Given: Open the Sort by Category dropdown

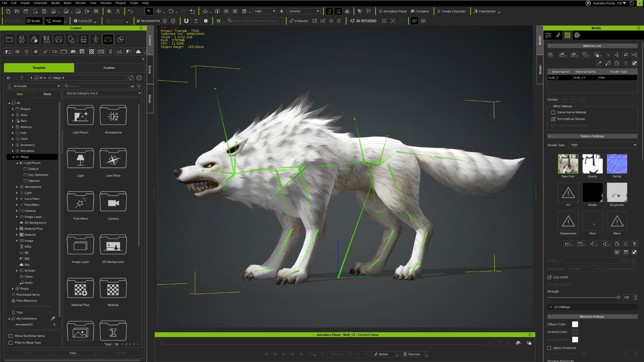Looking at the screenshot, I should click(x=103, y=93).
